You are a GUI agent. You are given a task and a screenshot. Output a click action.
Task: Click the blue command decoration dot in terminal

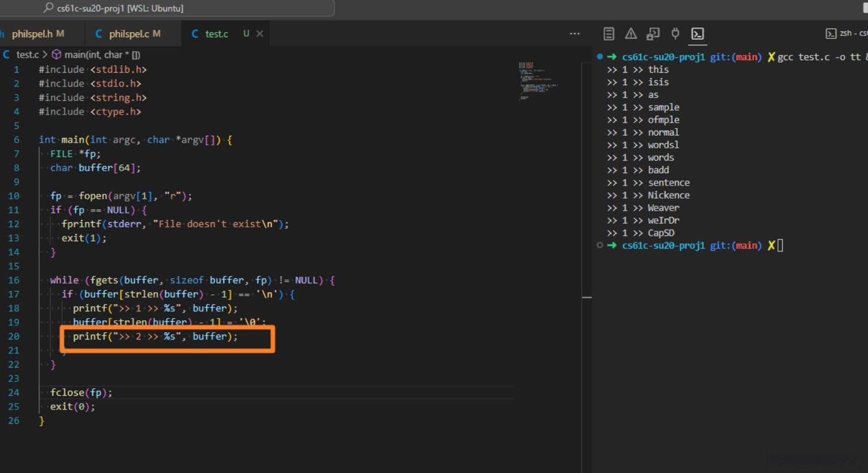tap(599, 56)
